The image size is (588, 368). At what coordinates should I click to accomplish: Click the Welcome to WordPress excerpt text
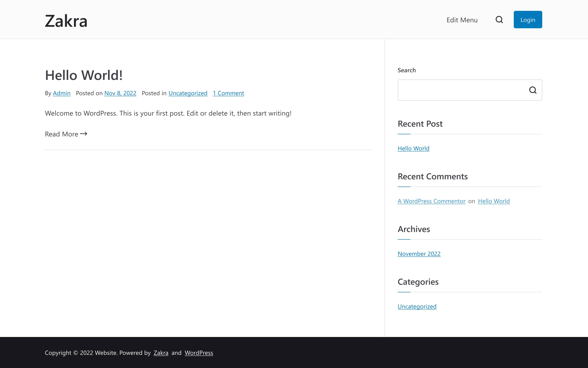(168, 113)
